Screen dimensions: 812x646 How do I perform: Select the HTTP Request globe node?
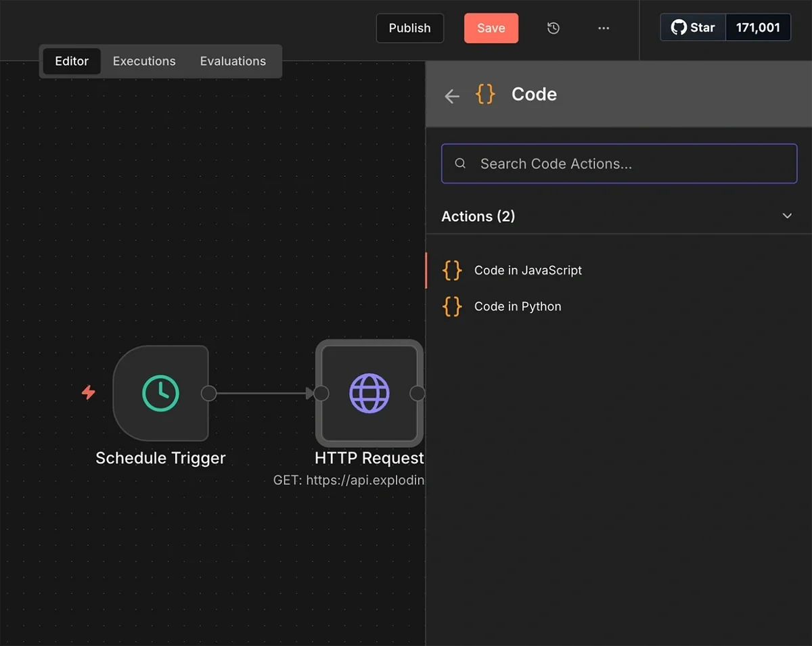pyautogui.click(x=369, y=393)
